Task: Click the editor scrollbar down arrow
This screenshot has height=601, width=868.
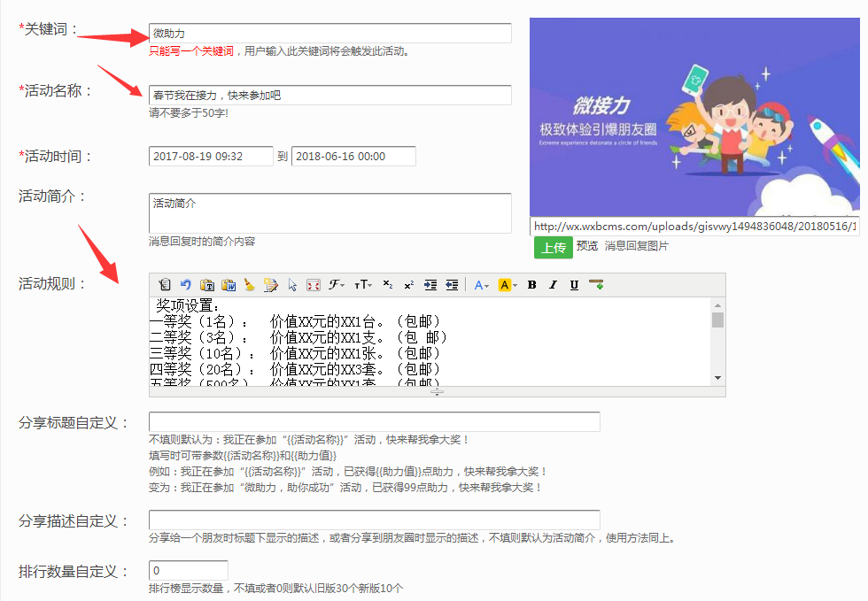Action: (718, 378)
